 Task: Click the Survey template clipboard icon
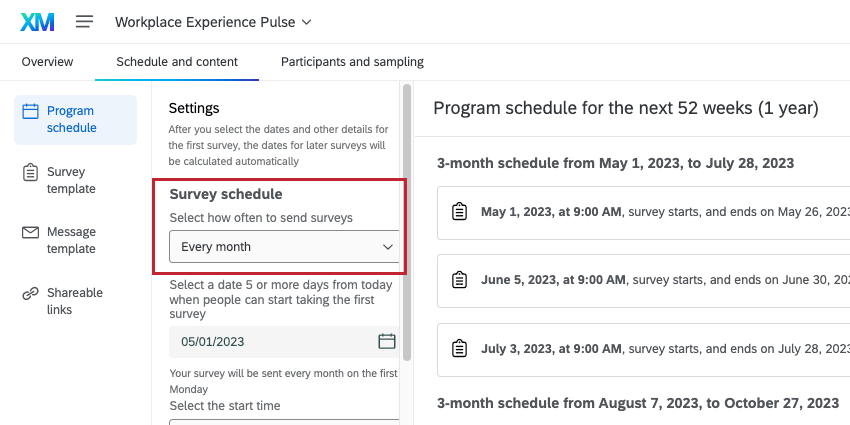(x=30, y=172)
